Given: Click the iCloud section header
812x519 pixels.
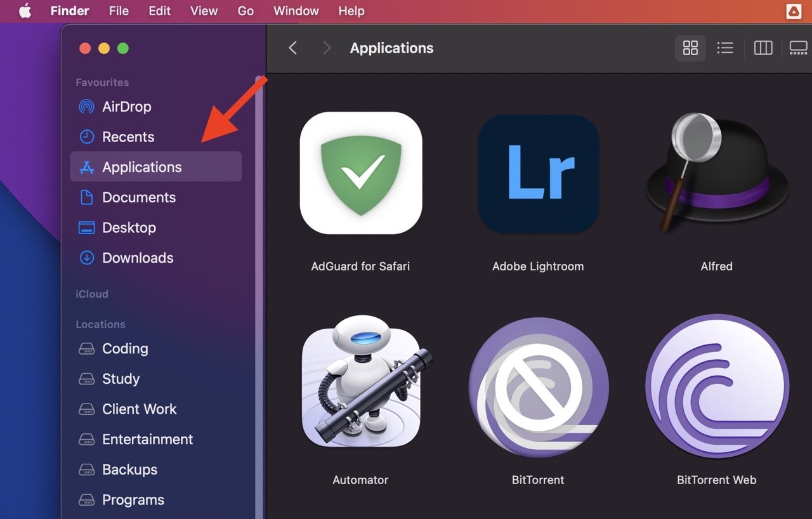Looking at the screenshot, I should pos(92,294).
